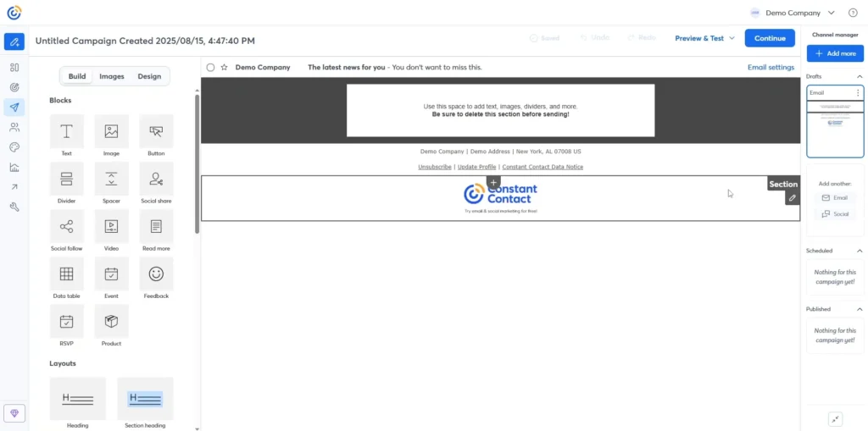Open the target goals sidebar icon
The height and width of the screenshot is (431, 868).
[x=14, y=87]
